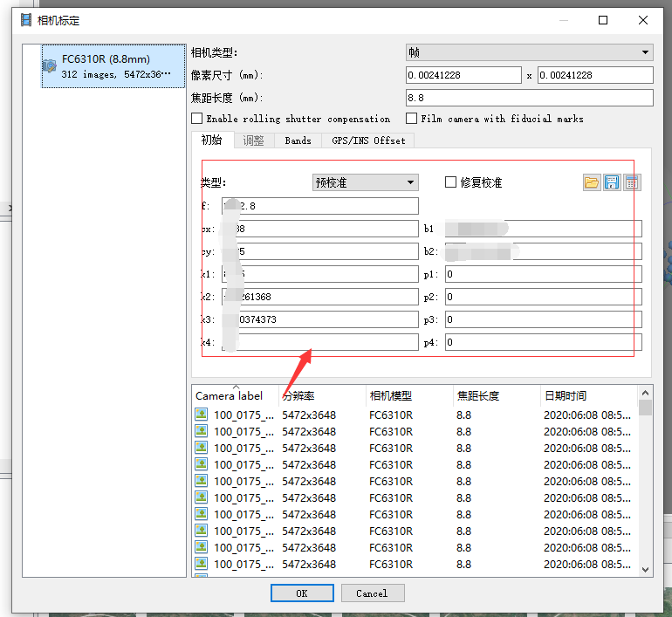This screenshot has width=672, height=617.
Task: Click the k4 parameter input field
Action: tap(319, 342)
